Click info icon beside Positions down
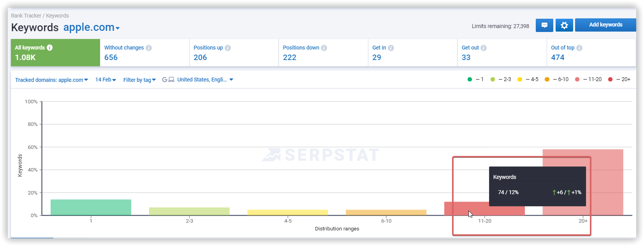 (324, 48)
